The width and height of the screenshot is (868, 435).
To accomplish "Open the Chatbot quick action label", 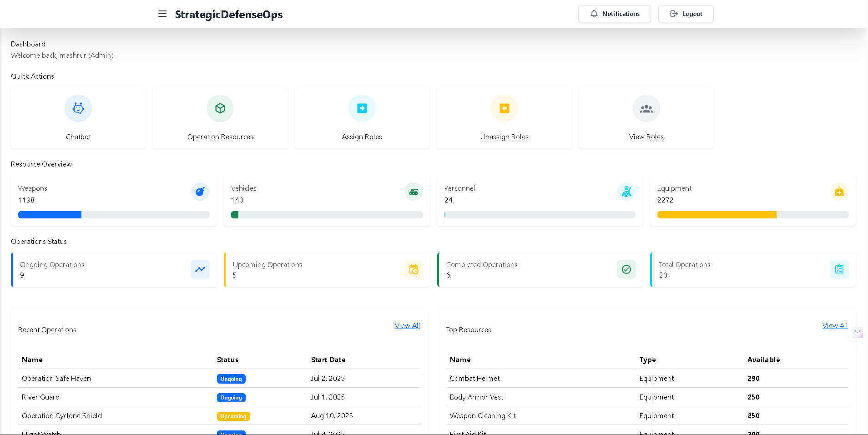I will pyautogui.click(x=78, y=137).
